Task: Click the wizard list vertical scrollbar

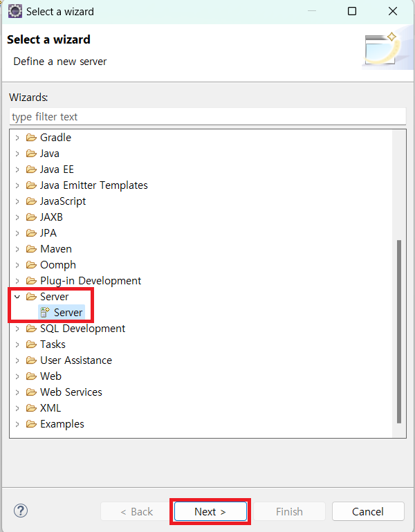Action: pyautogui.click(x=399, y=332)
